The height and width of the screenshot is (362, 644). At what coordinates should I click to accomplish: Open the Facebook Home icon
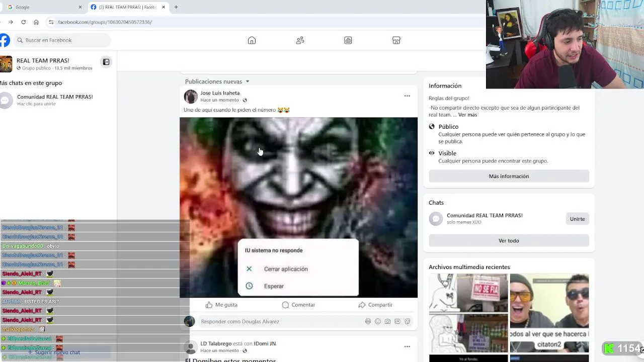coord(252,40)
